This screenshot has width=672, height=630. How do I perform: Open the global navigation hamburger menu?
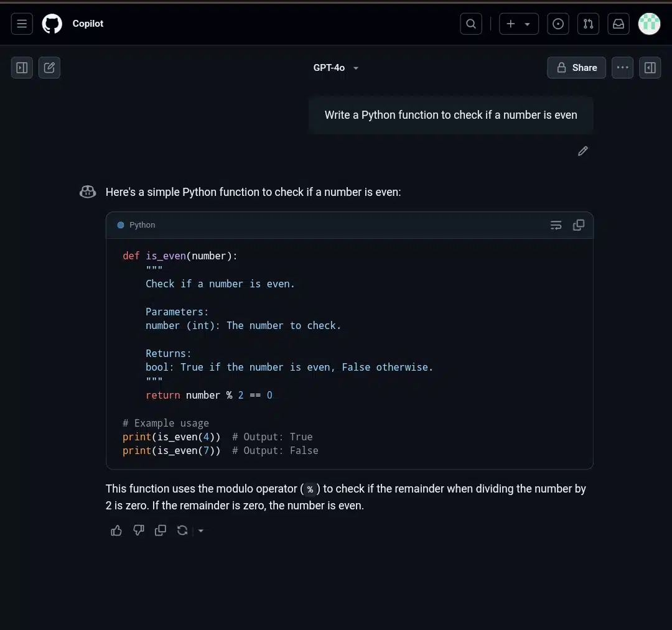pyautogui.click(x=22, y=24)
